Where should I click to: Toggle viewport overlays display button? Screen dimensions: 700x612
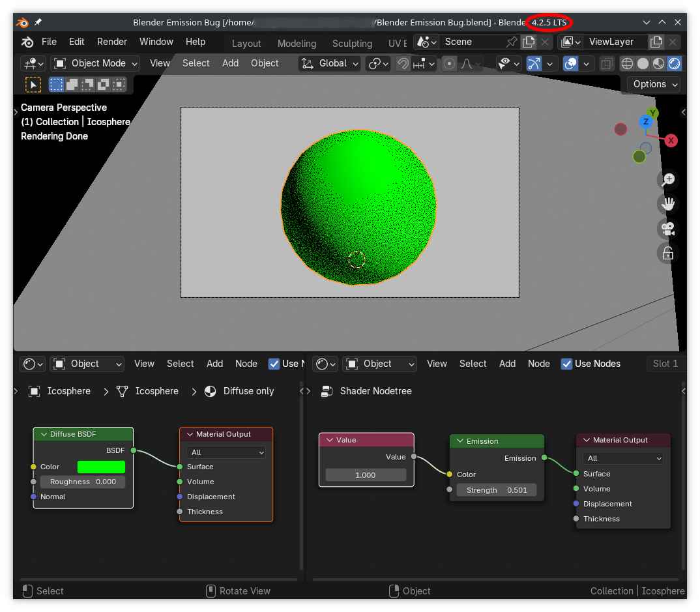coord(570,64)
